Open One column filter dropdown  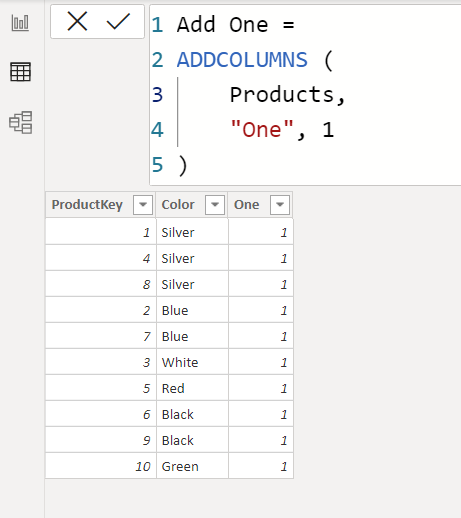280,205
